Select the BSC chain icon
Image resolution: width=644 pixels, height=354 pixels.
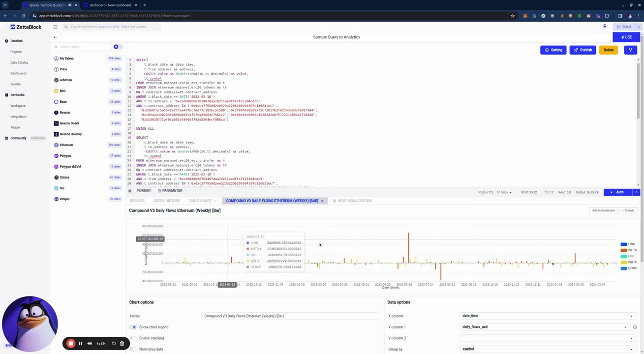click(56, 91)
